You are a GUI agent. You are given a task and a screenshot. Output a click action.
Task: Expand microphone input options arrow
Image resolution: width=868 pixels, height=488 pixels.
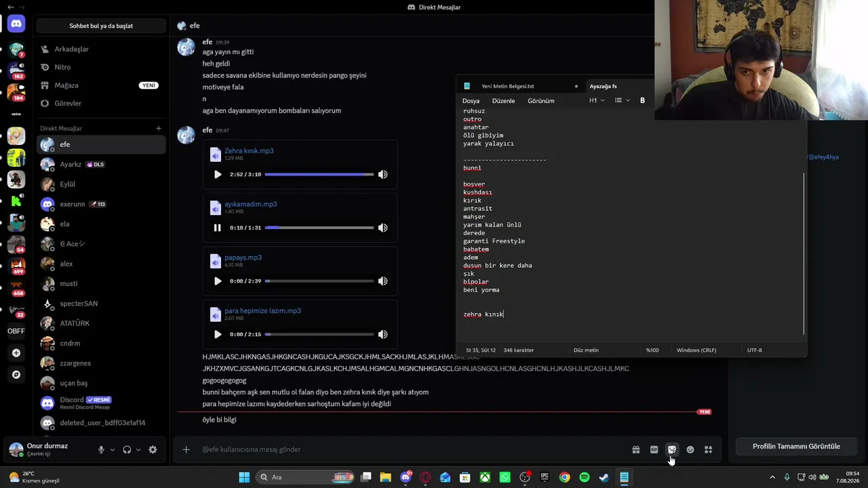coord(113,449)
